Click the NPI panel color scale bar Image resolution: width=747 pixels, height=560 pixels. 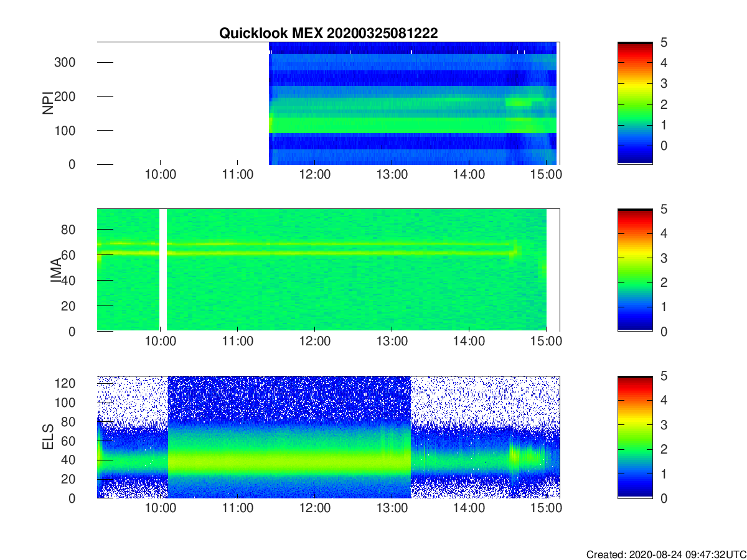635,103
